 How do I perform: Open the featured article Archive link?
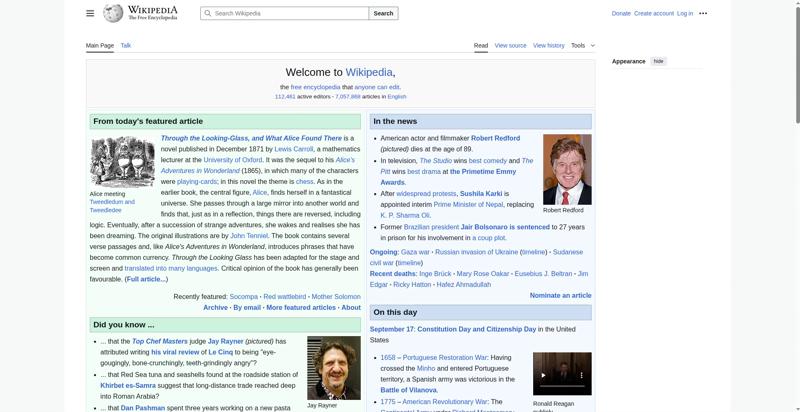tap(215, 307)
